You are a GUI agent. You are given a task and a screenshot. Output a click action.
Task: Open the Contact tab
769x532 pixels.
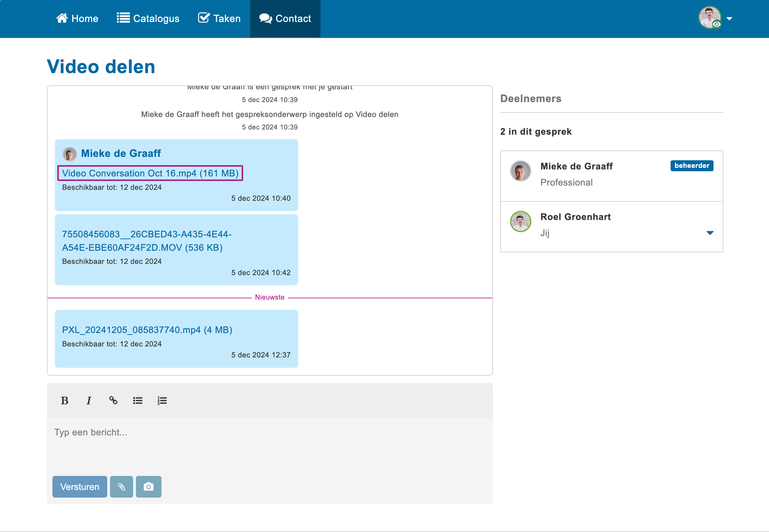[285, 19]
